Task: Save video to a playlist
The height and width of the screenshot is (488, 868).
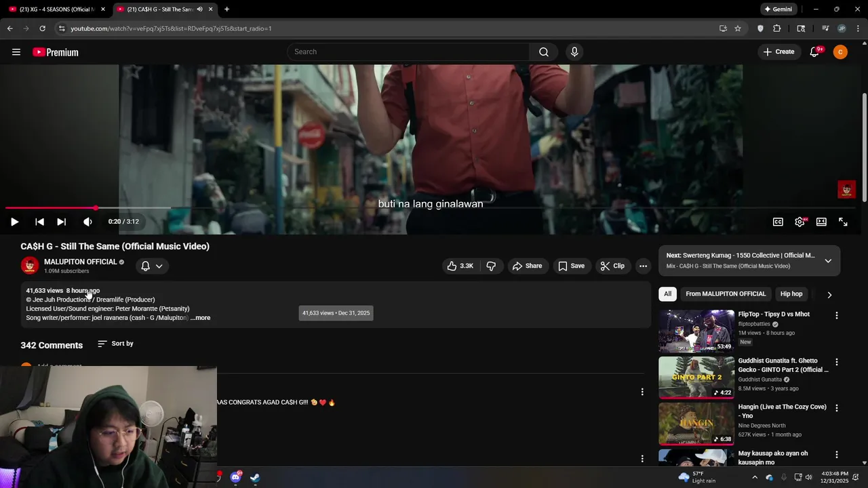Action: [x=571, y=266]
